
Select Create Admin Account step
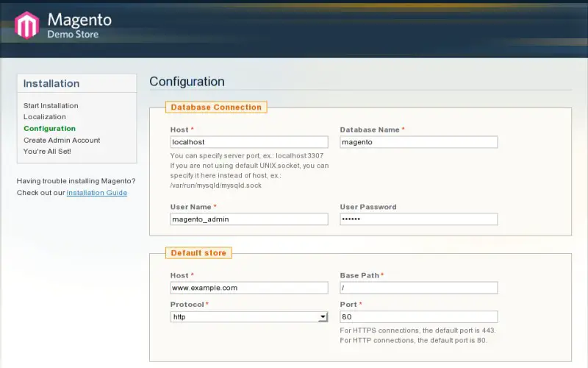pos(62,140)
